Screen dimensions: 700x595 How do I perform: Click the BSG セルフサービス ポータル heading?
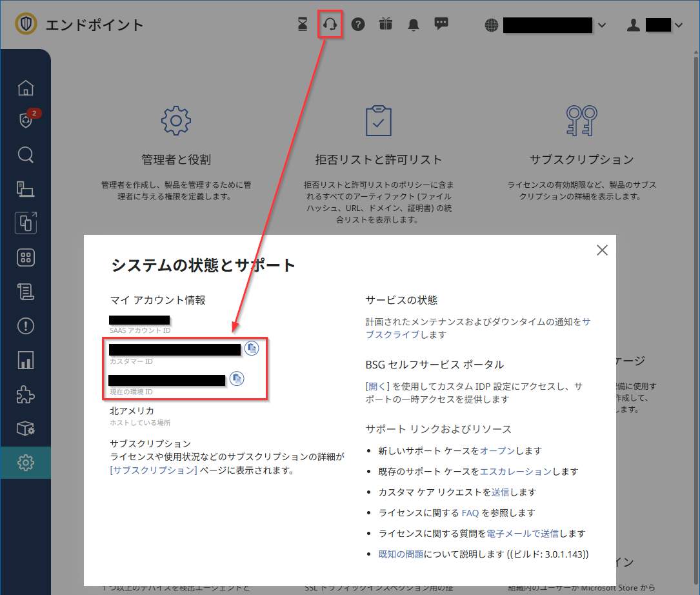(x=434, y=365)
